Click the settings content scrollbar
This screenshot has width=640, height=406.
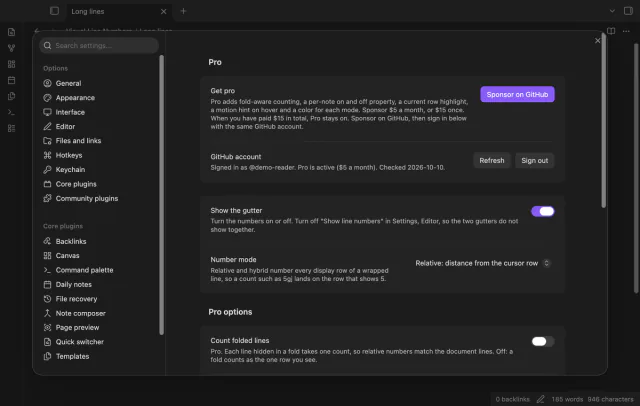click(604, 122)
